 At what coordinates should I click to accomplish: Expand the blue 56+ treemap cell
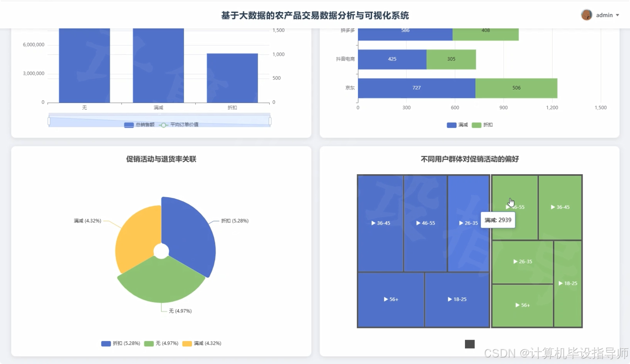(391, 299)
